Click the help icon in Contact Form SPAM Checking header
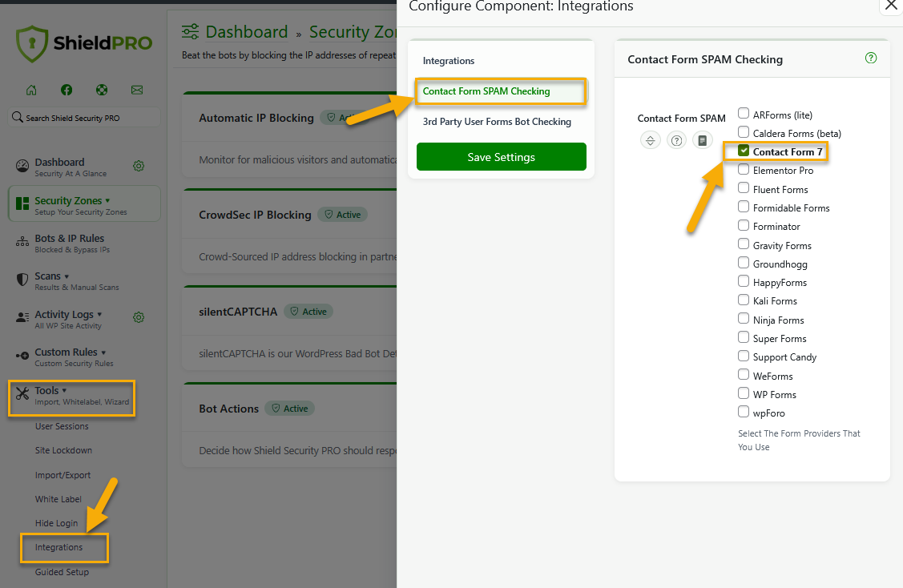The image size is (903, 588). 871,58
